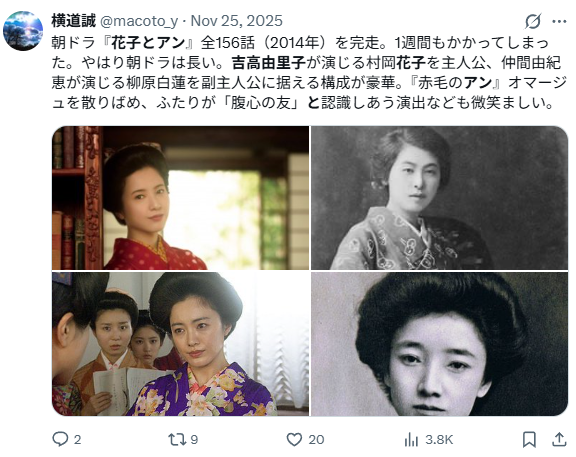Click the repost count number 9

(194, 439)
